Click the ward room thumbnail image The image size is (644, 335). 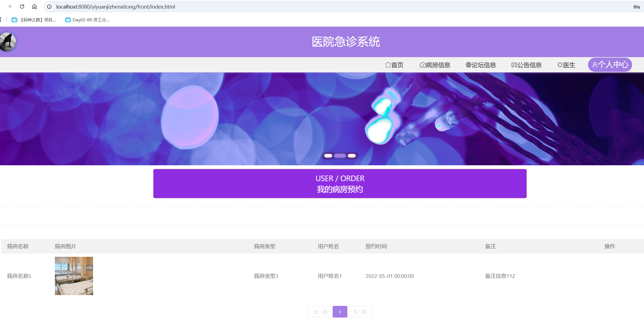[x=74, y=276]
